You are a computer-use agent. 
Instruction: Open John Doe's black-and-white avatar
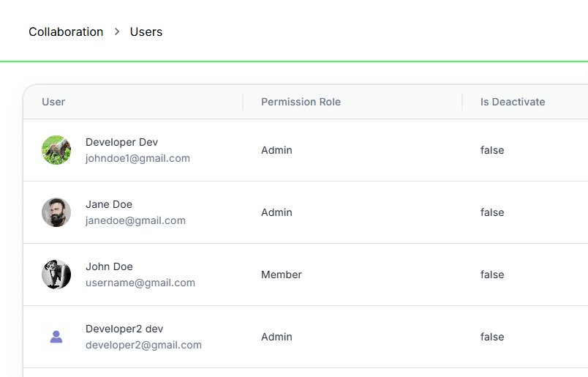click(56, 275)
